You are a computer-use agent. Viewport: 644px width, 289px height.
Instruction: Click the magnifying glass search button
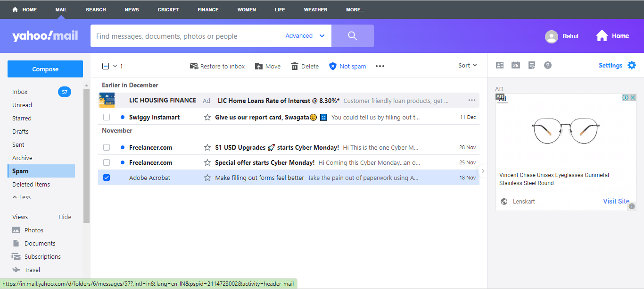[x=352, y=36]
